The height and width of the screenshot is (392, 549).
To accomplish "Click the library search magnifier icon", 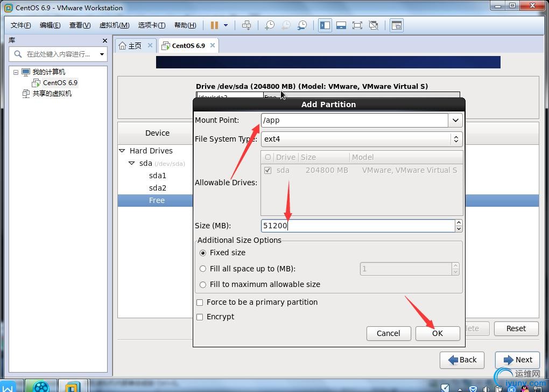I will pyautogui.click(x=18, y=54).
